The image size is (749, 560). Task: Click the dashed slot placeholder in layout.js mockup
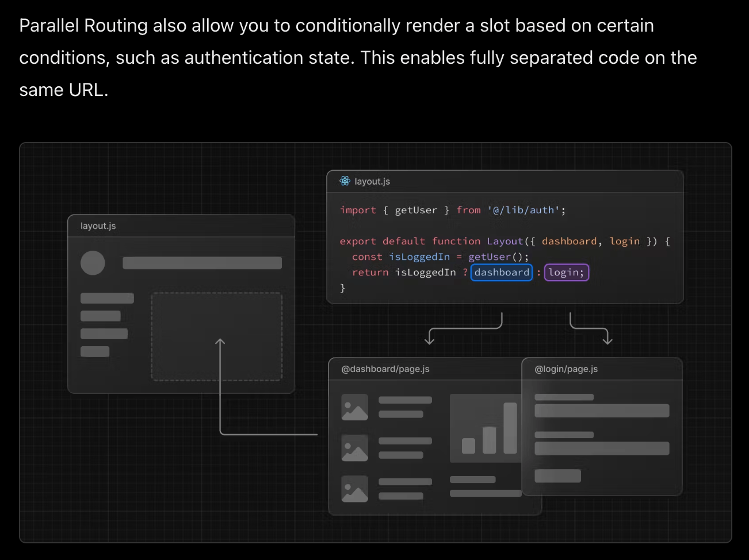click(217, 336)
